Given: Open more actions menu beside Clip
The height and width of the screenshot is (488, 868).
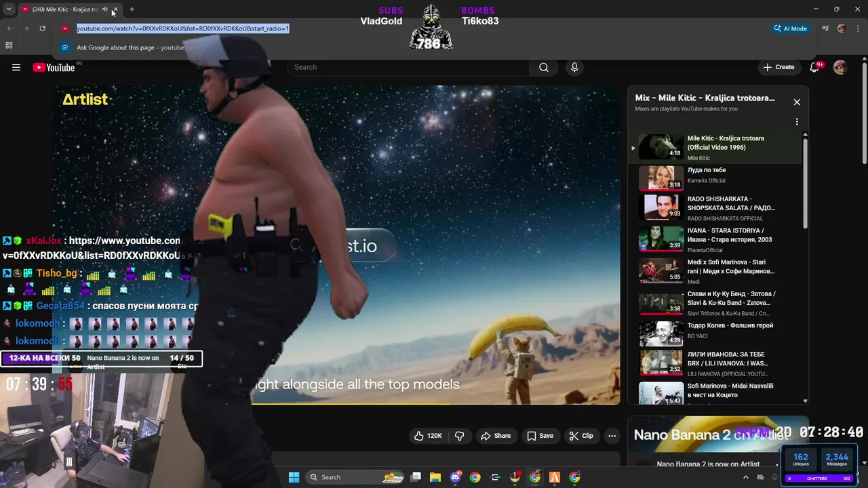Looking at the screenshot, I should point(612,436).
